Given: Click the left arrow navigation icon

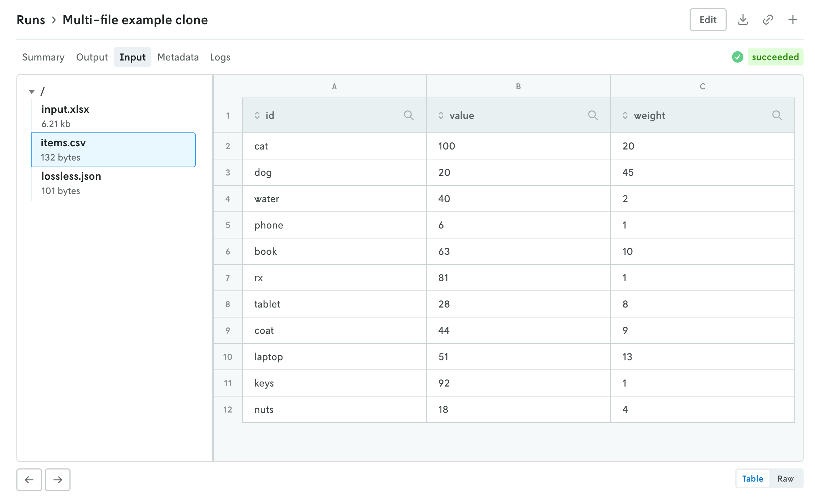Looking at the screenshot, I should [29, 480].
